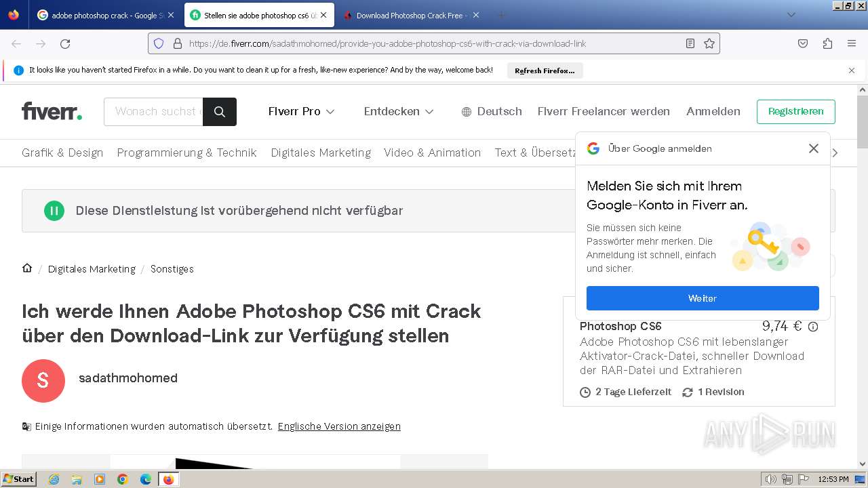Click the padlock site info icon
Screen dimensions: 868x488
(x=178, y=43)
